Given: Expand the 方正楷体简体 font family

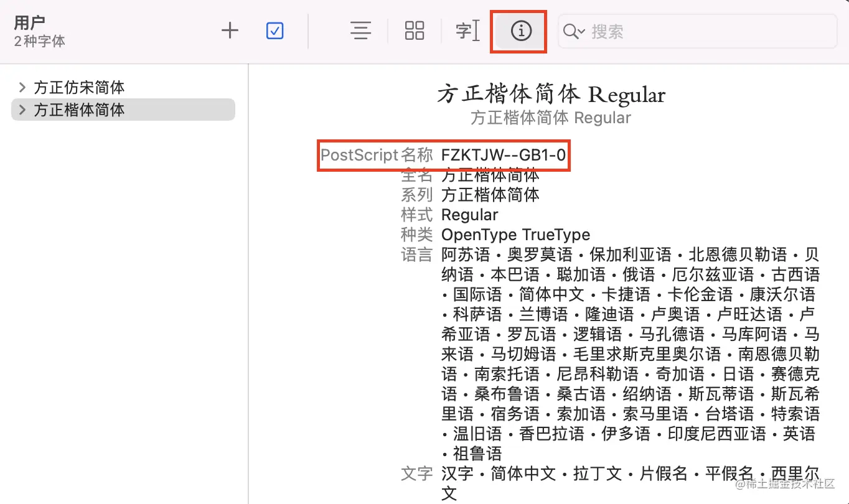Looking at the screenshot, I should click(22, 110).
